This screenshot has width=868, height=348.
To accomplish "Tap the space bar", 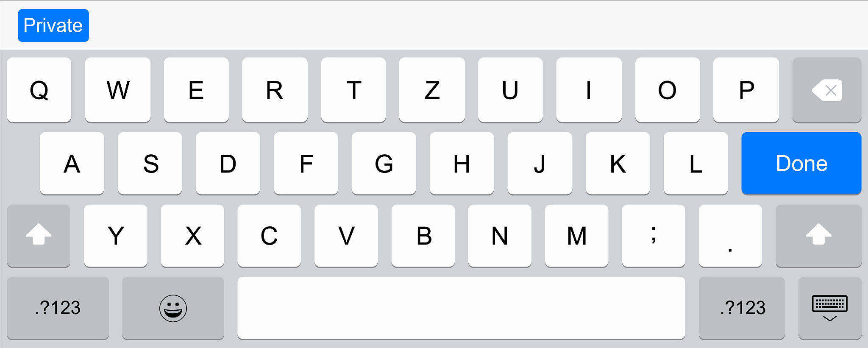I will 461,308.
